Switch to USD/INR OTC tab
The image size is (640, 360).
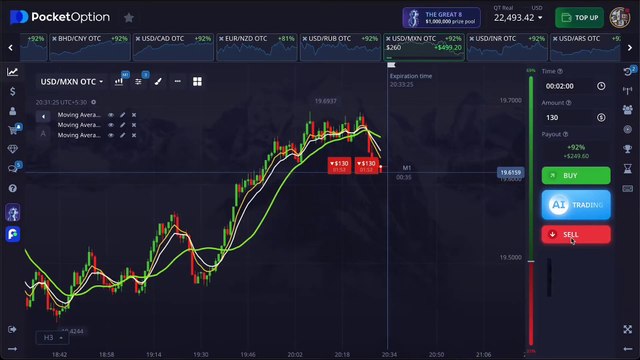(x=507, y=47)
